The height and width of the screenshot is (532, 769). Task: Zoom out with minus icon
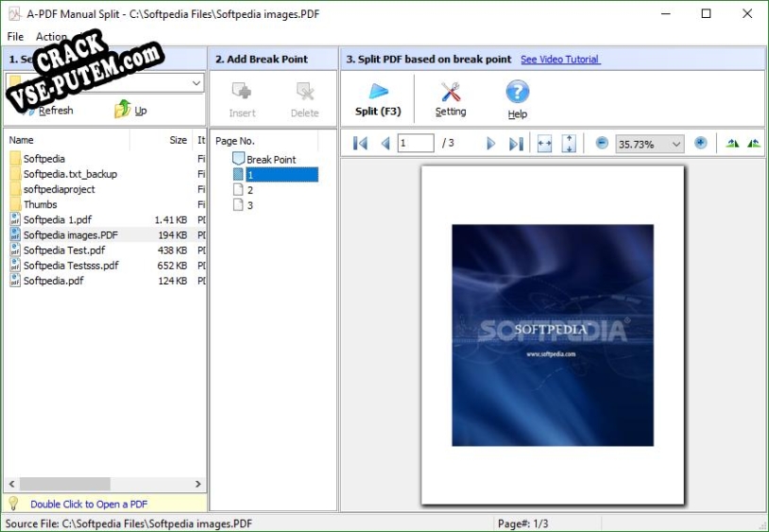(x=602, y=144)
